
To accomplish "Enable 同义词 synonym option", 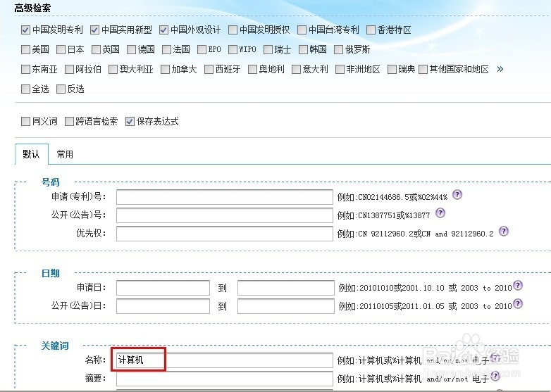I will [25, 122].
